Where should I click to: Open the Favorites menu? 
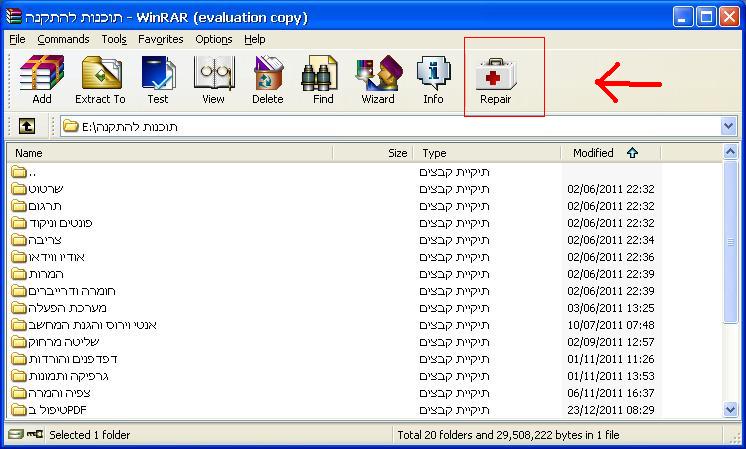160,39
